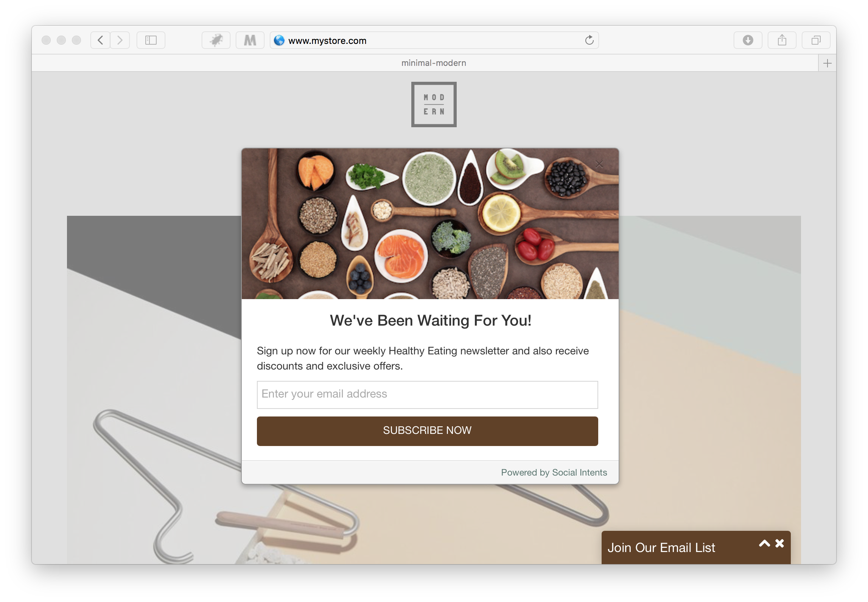Go back using the browser back arrow
Viewport: 868px width, 602px height.
pyautogui.click(x=100, y=40)
